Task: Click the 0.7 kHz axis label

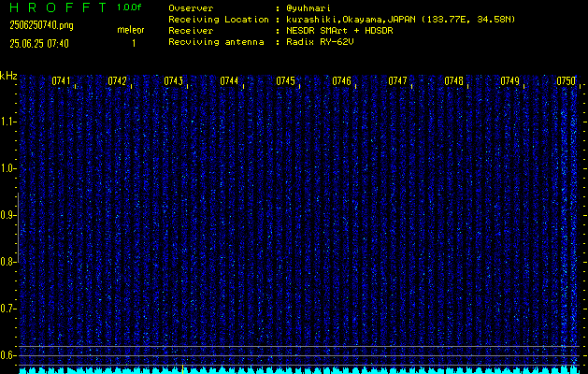Action: click(7, 309)
